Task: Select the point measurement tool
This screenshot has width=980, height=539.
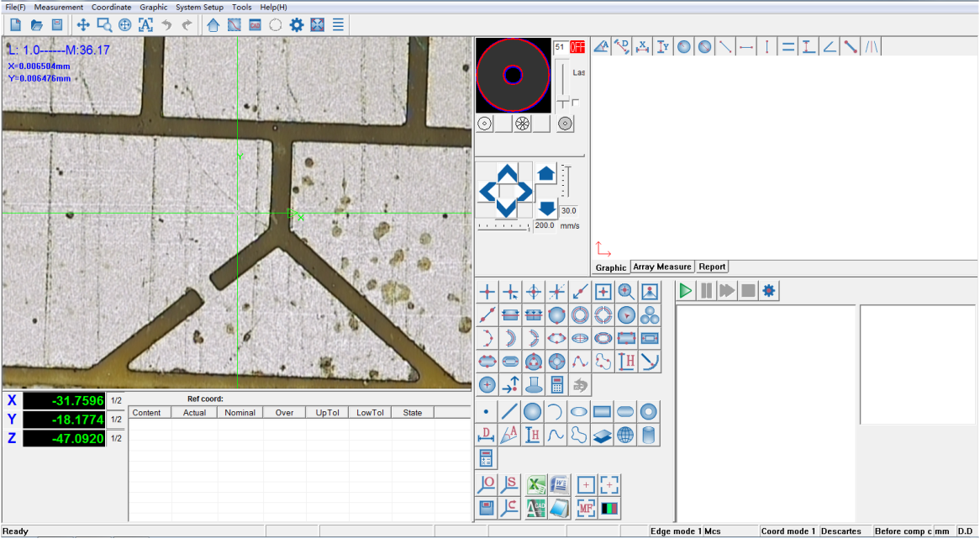Action: 486,411
